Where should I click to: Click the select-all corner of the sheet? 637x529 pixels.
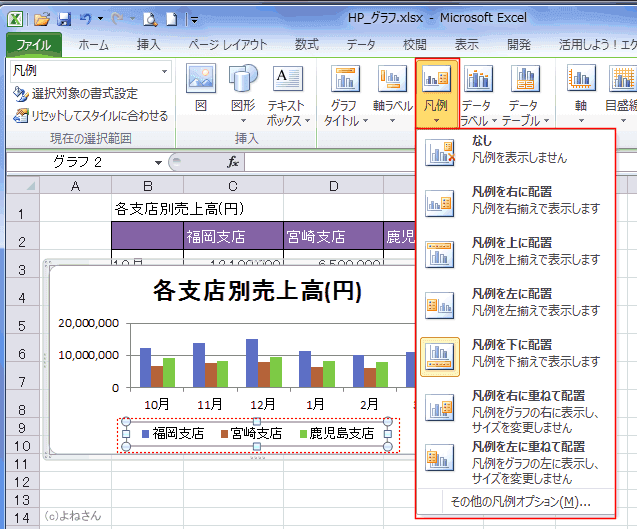click(x=23, y=186)
